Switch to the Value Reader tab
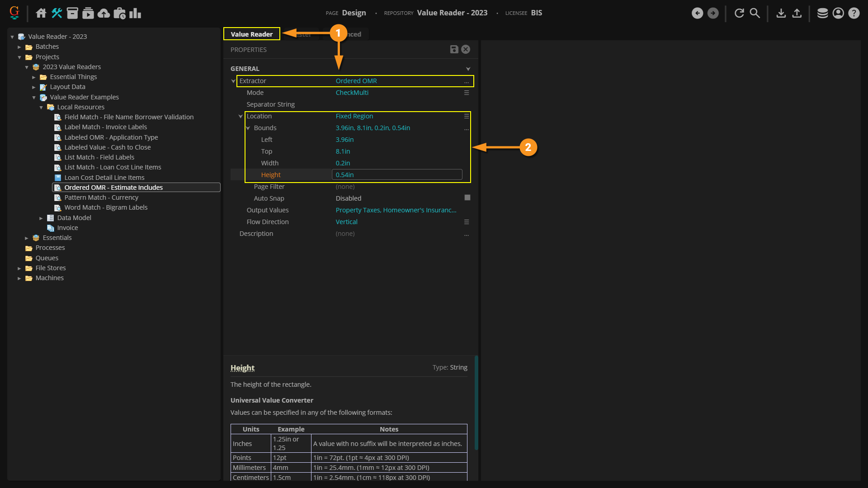868x488 pixels. (252, 34)
